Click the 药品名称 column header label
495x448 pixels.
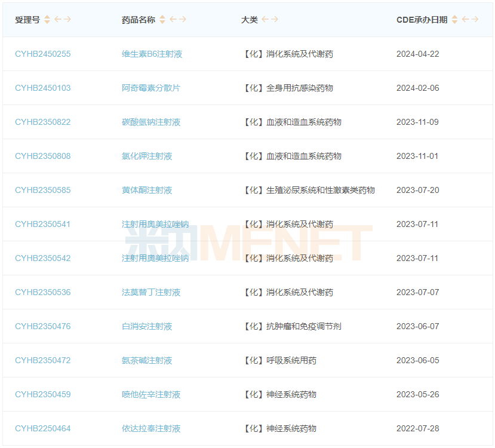tap(139, 20)
